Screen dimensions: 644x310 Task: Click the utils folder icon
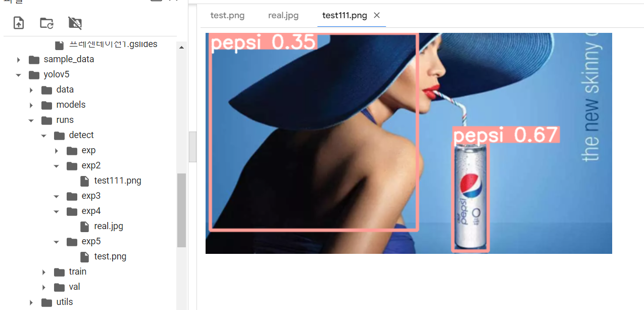click(47, 302)
